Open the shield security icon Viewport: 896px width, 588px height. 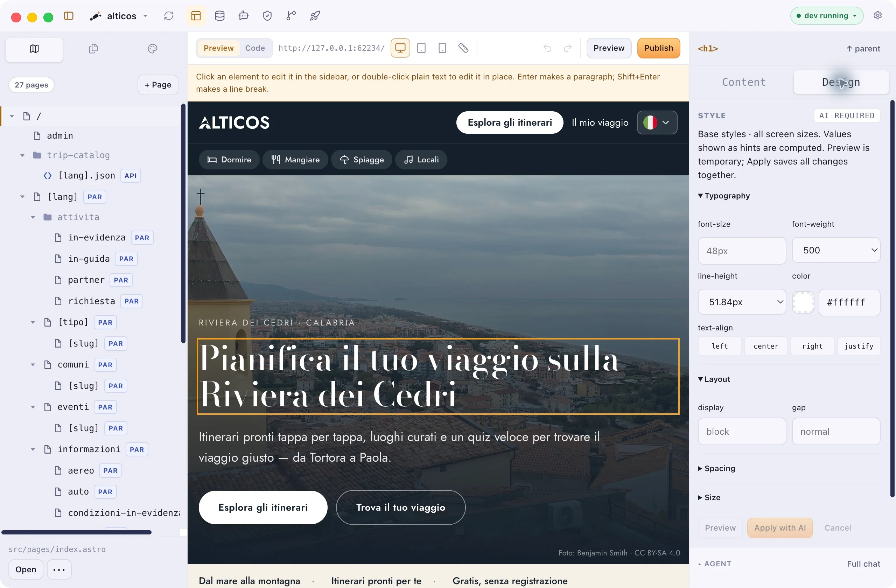click(267, 16)
